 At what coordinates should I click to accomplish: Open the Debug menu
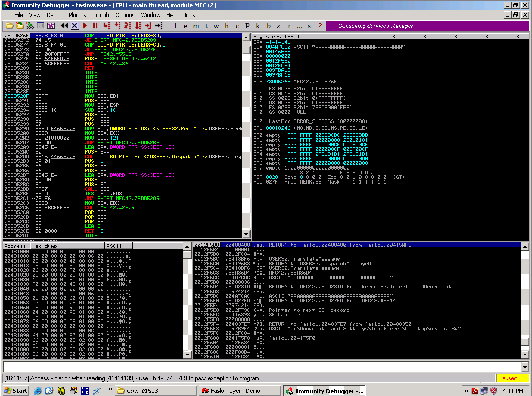click(55, 15)
